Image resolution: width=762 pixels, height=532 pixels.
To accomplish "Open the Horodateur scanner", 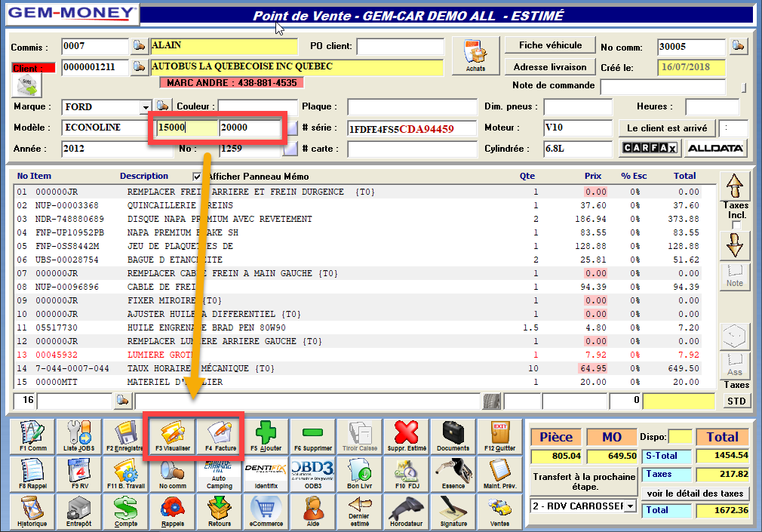I will click(406, 511).
